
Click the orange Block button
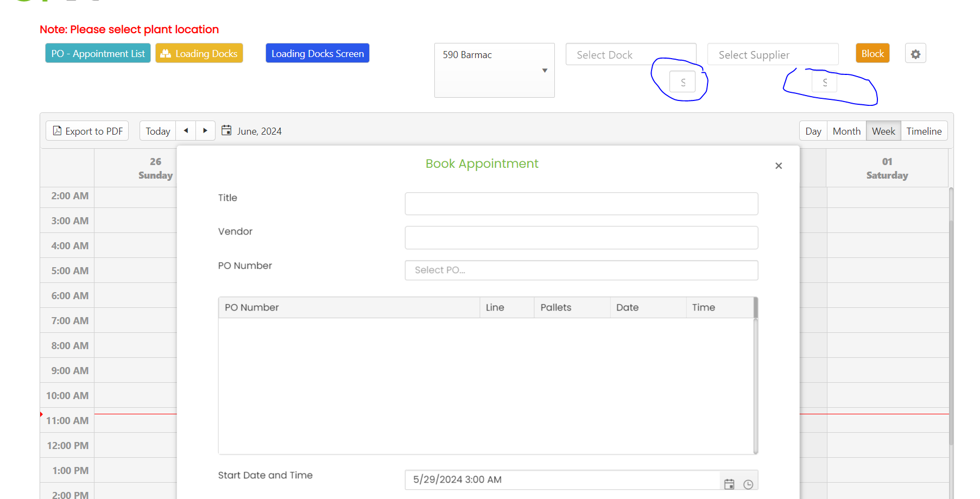click(x=872, y=53)
